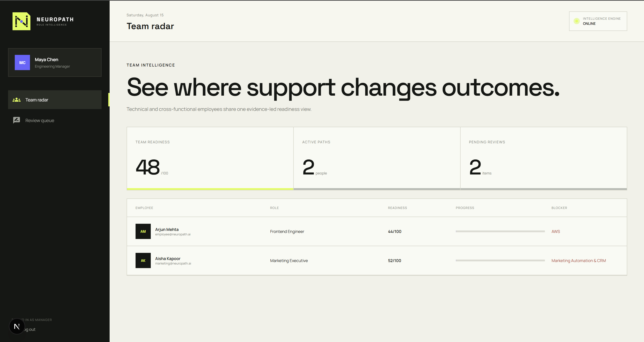The image size is (644, 342).
Task: Click the Review queue chat icon
Action: point(17,120)
